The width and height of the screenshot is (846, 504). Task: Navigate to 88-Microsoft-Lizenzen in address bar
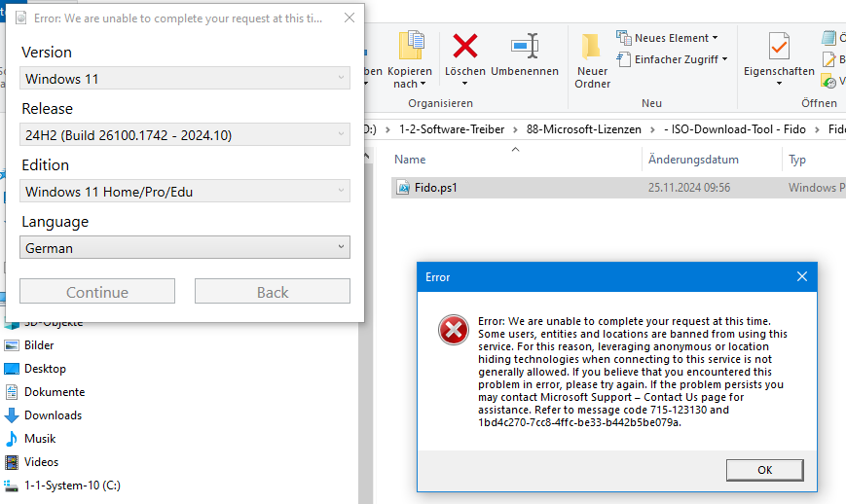tap(584, 129)
